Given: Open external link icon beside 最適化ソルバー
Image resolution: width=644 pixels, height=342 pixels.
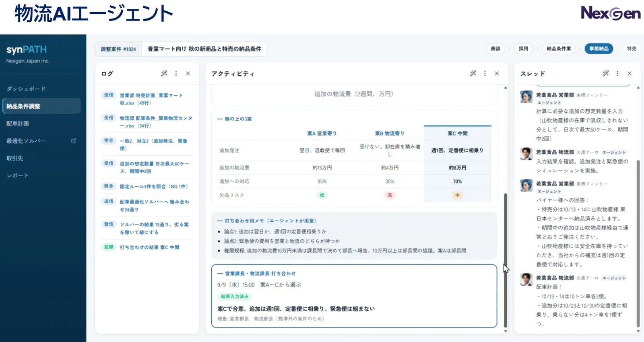Looking at the screenshot, I should [74, 141].
